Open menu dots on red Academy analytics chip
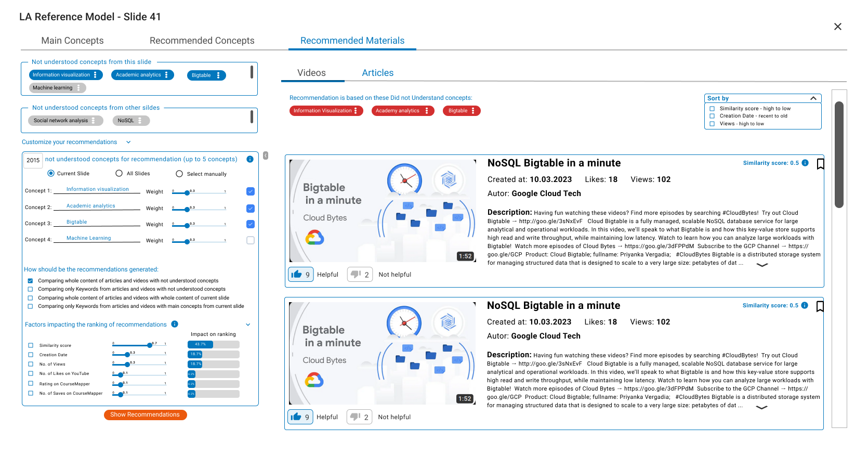This screenshot has height=454, width=868. pyautogui.click(x=427, y=111)
